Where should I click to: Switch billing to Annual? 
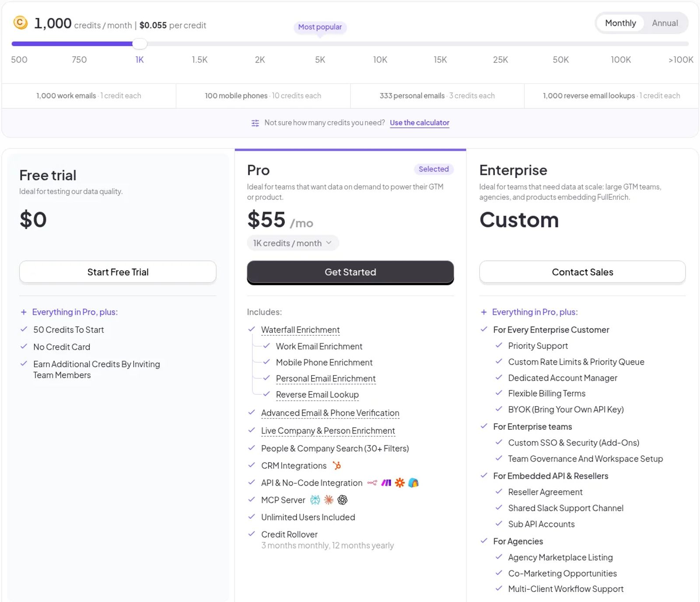tap(665, 23)
